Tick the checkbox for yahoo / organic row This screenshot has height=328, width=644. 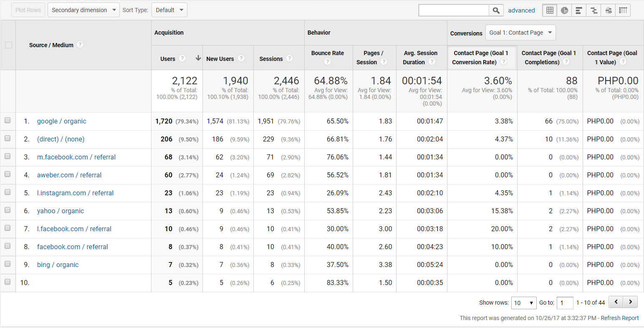[x=8, y=210]
